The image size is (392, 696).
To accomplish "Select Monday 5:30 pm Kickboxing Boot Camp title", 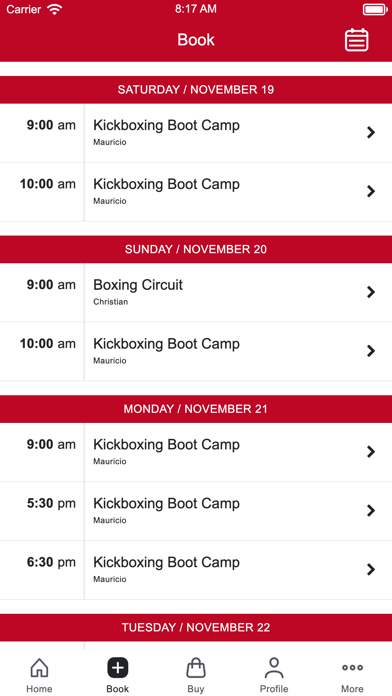I will (166, 503).
